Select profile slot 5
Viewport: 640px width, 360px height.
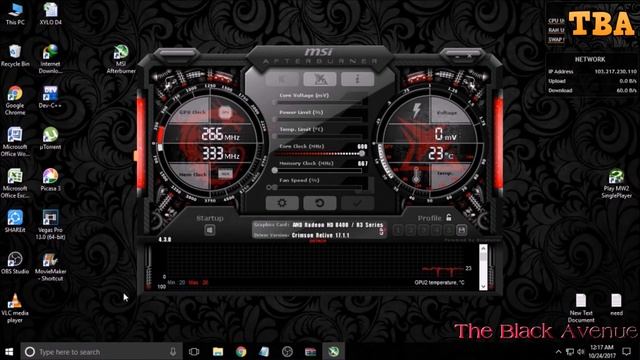pos(449,230)
